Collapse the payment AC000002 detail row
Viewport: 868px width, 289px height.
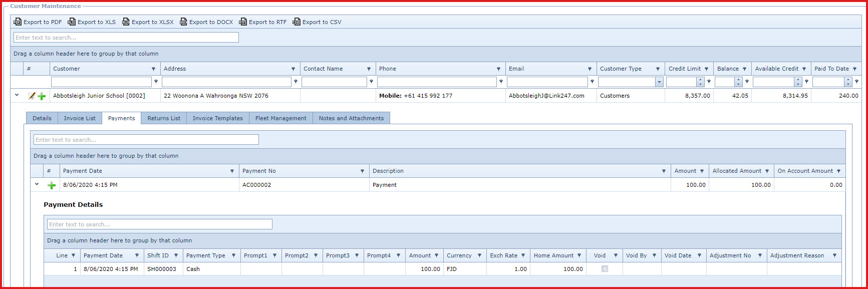[x=37, y=184]
